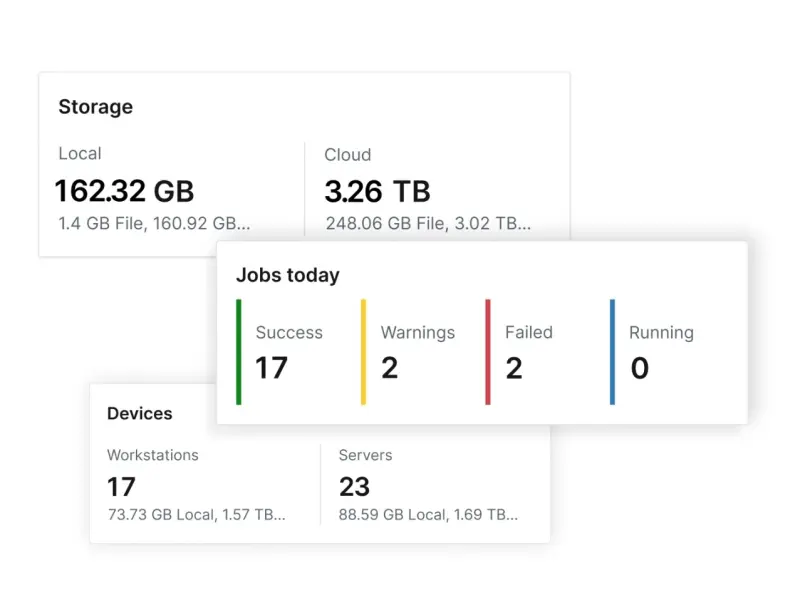This screenshot has width=800, height=600.
Task: Click the red Failed status bar
Action: point(487,352)
